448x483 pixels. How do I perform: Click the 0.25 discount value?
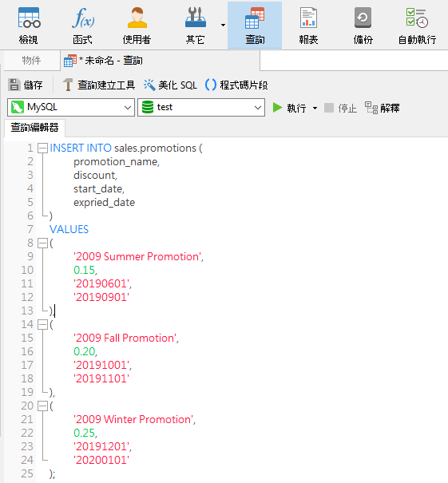84,433
